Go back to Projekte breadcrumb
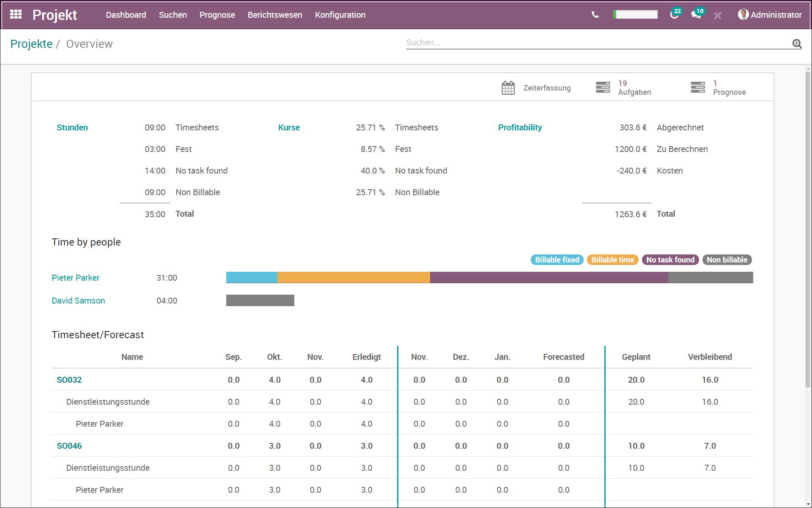Screen dimensions: 812x508 point(31,44)
